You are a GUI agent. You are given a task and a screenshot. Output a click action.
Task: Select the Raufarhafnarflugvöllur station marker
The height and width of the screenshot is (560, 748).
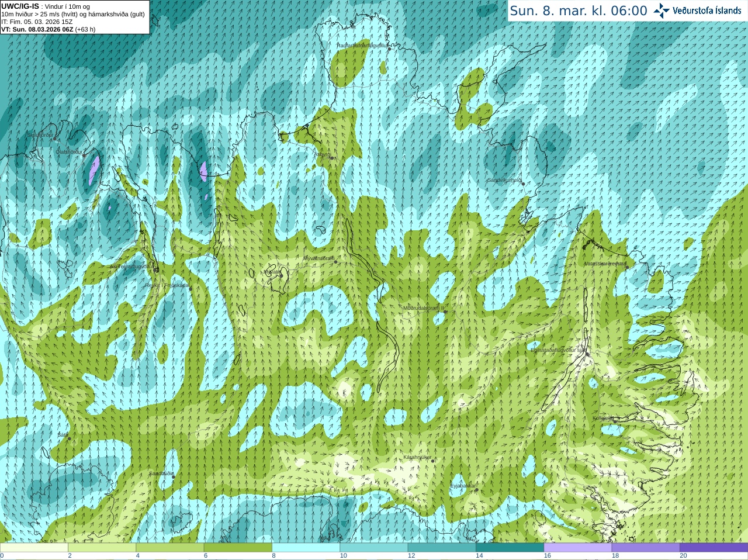[389, 49]
